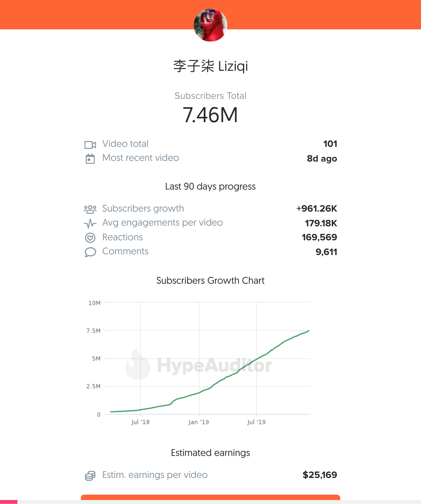Click the Jan '19 marker on chart axis
Image resolution: width=421 pixels, height=504 pixels.
(x=199, y=422)
